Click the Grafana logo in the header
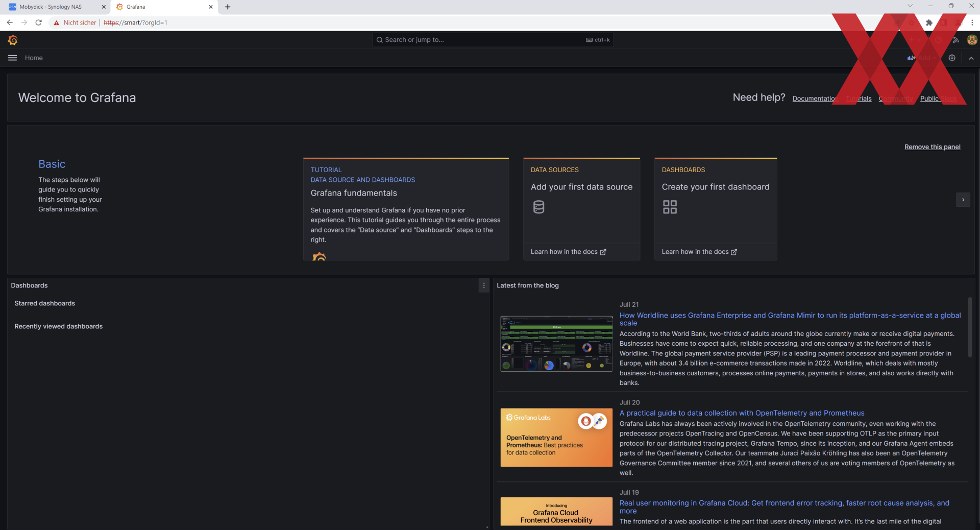This screenshot has height=530, width=980. tap(13, 40)
